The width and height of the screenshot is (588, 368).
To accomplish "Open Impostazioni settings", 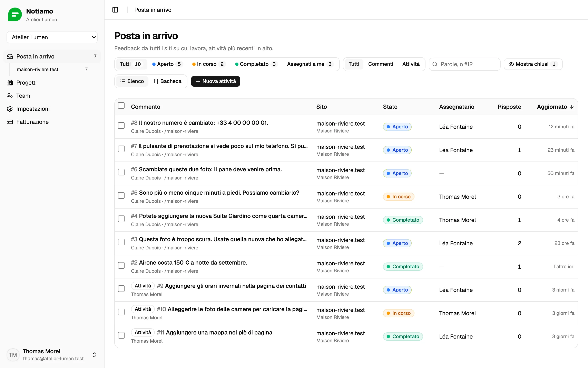I will coord(52,109).
